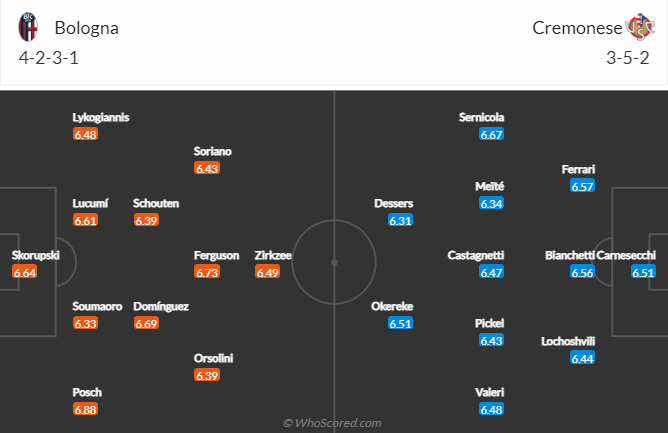The width and height of the screenshot is (668, 433).
Task: Open Okereke's 6.51 rating badge
Action: (401, 323)
